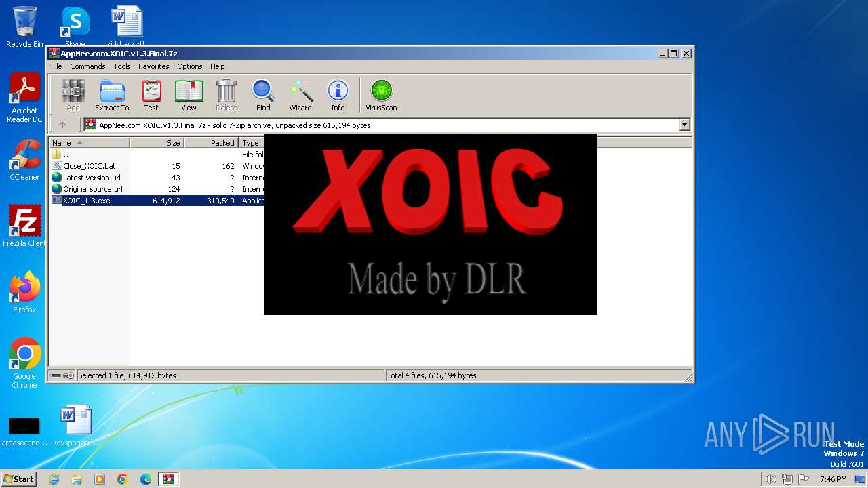Viewport: 868px width, 488px height.
Task: Open Chrome from the taskbar
Action: (x=123, y=479)
